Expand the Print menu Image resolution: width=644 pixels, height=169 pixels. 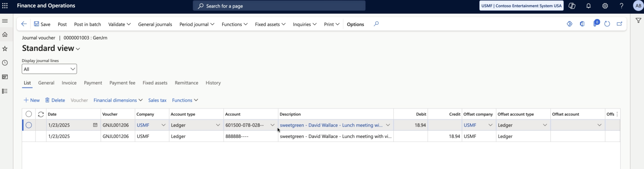click(332, 24)
